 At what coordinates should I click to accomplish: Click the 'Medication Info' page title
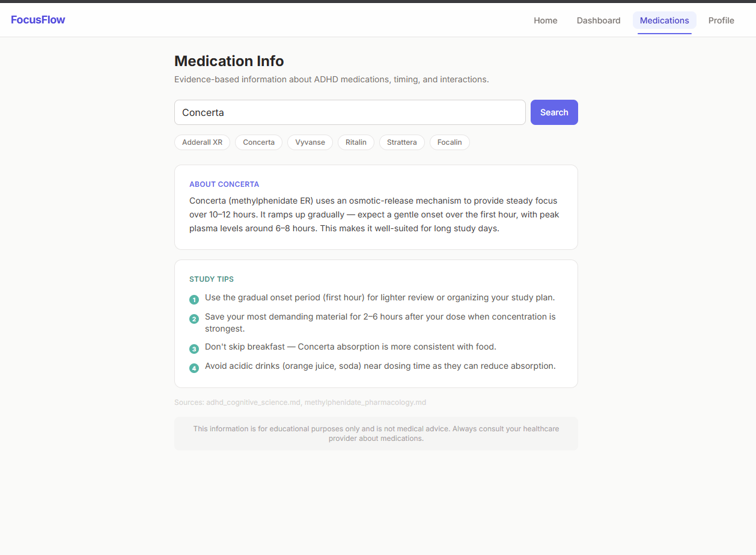229,61
